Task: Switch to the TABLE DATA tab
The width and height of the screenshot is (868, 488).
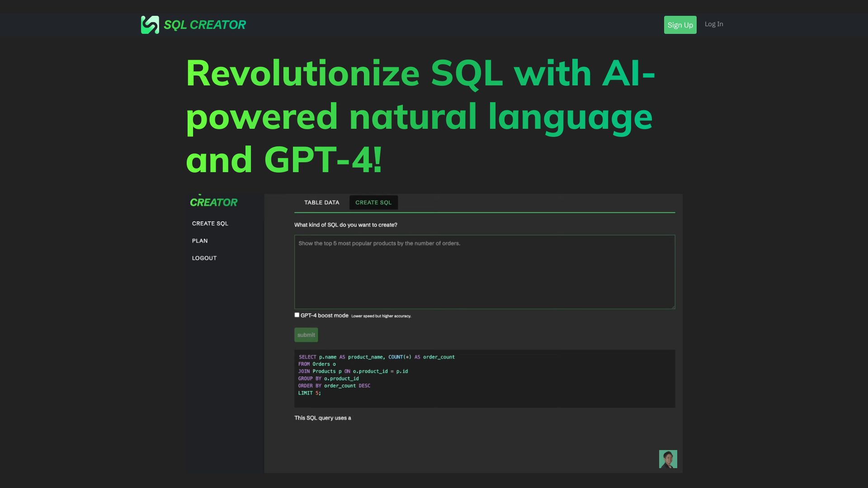Action: coord(321,202)
